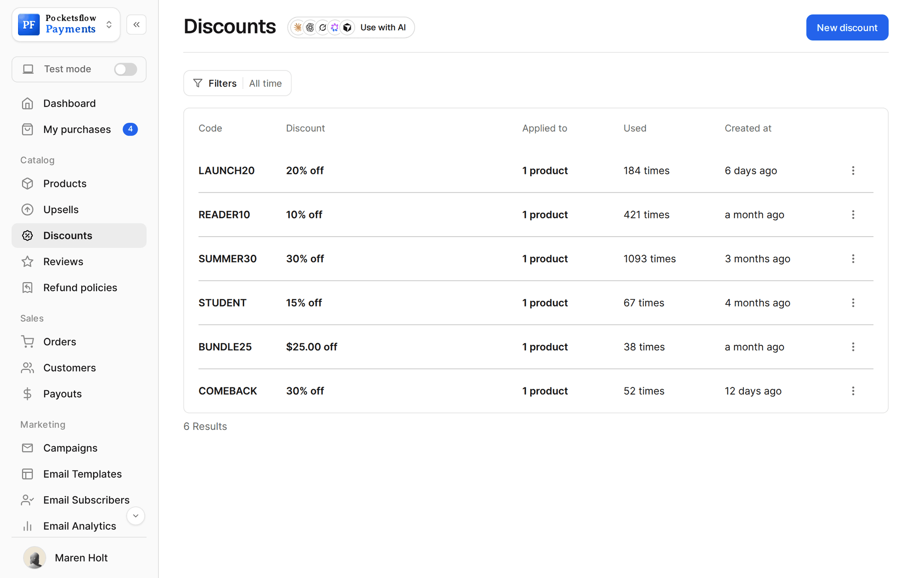Open options menu for BUNDLE25 row
The image size is (924, 578).
coord(853,347)
